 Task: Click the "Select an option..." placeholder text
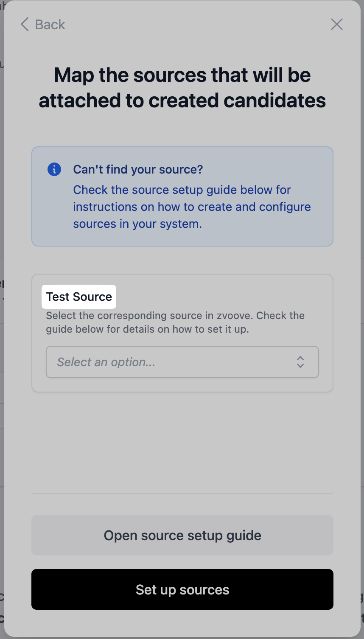[106, 362]
